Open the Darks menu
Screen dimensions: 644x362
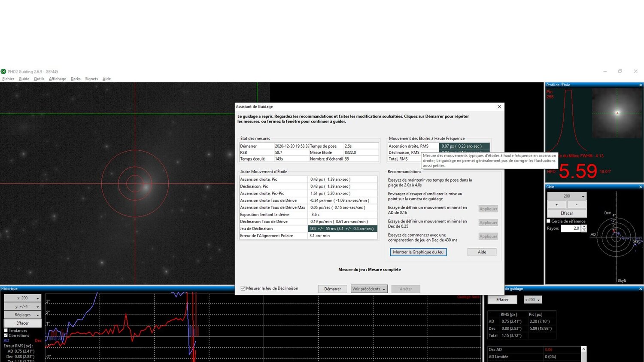click(x=76, y=79)
